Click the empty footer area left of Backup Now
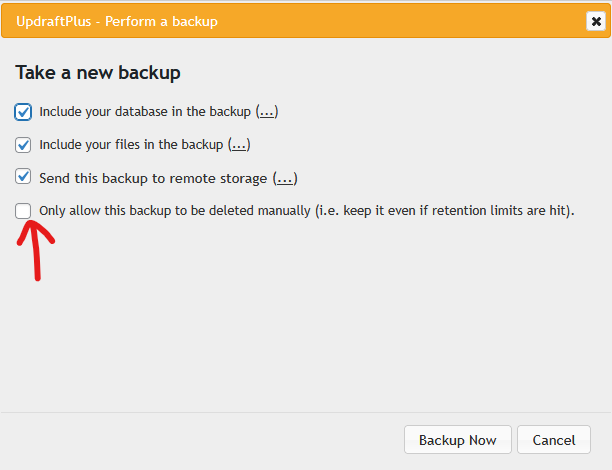The image size is (612, 470). point(200,440)
